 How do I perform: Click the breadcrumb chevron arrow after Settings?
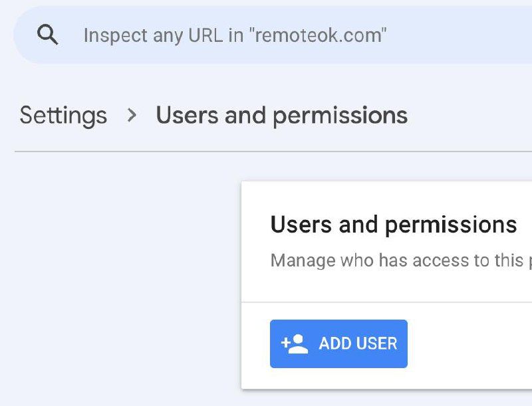132,116
